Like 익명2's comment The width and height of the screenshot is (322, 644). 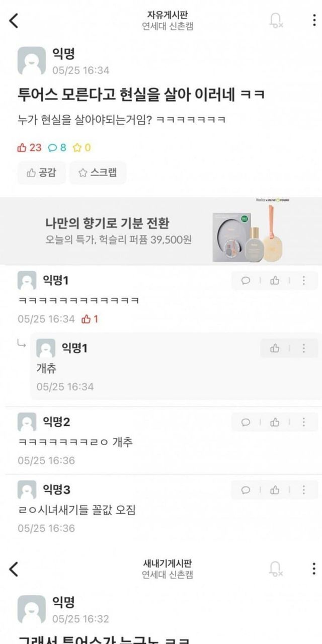click(275, 422)
